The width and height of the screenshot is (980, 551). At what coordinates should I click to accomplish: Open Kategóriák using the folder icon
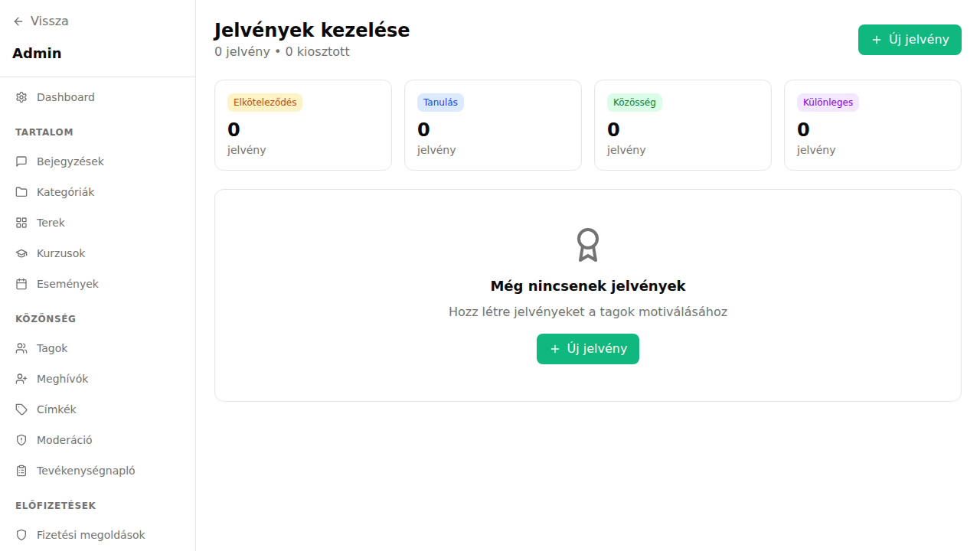point(20,191)
